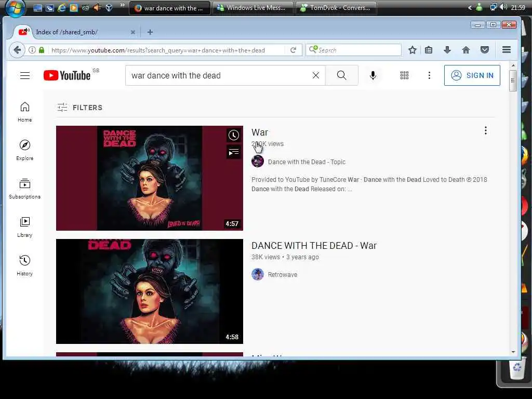Show bookmarks list icon

coord(429,50)
